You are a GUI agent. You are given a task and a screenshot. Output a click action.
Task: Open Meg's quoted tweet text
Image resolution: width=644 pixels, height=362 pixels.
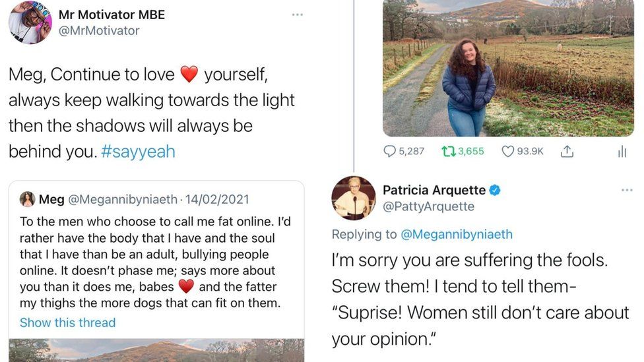coord(148,262)
